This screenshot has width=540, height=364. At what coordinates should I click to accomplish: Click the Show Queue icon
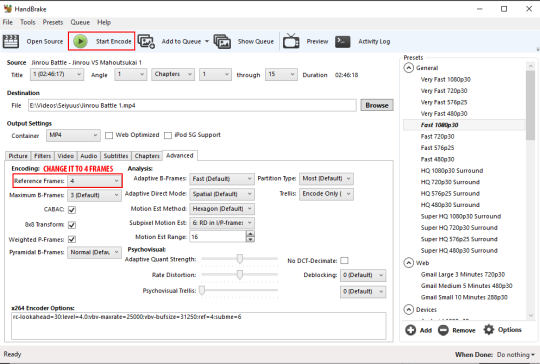(x=222, y=41)
